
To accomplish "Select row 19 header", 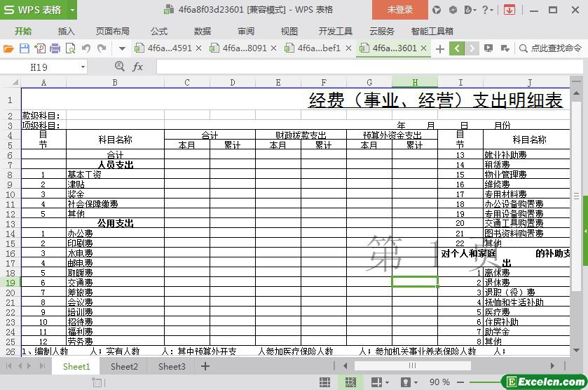I will [11, 283].
